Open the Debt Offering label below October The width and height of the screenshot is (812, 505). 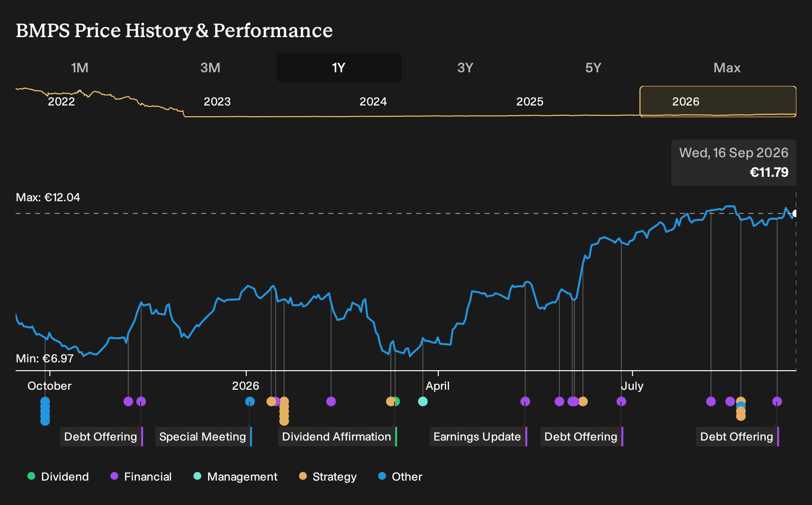pos(102,437)
